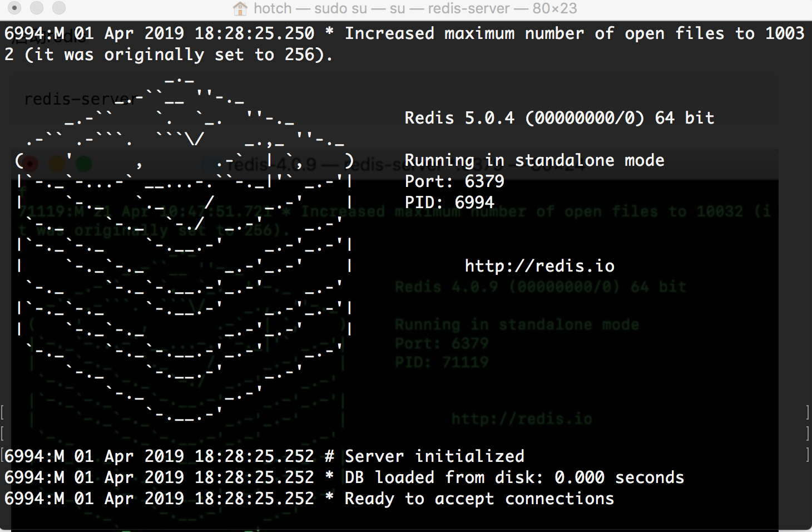Click the 'PID: 71119' text in background window

pyautogui.click(x=442, y=362)
